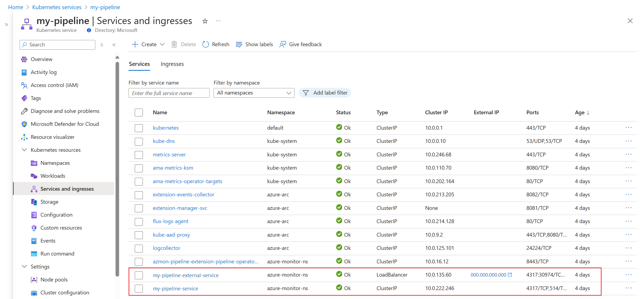Click the Give feedback icon
The image size is (644, 299).
[x=282, y=44]
